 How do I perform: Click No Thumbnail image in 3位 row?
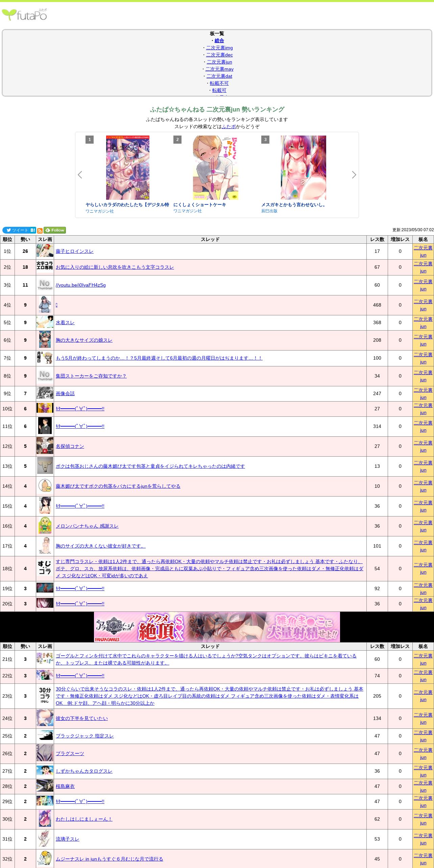click(45, 285)
